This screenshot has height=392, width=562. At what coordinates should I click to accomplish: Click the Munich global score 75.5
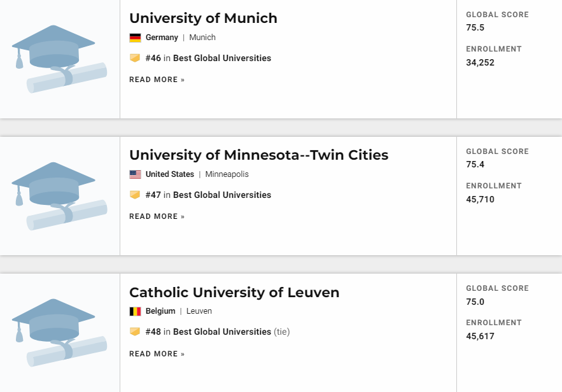point(475,28)
